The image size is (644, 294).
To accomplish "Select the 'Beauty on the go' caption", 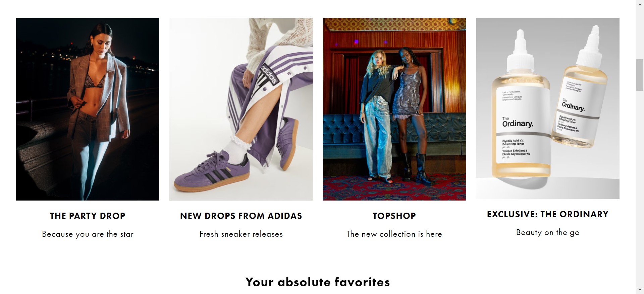I will click(x=548, y=232).
